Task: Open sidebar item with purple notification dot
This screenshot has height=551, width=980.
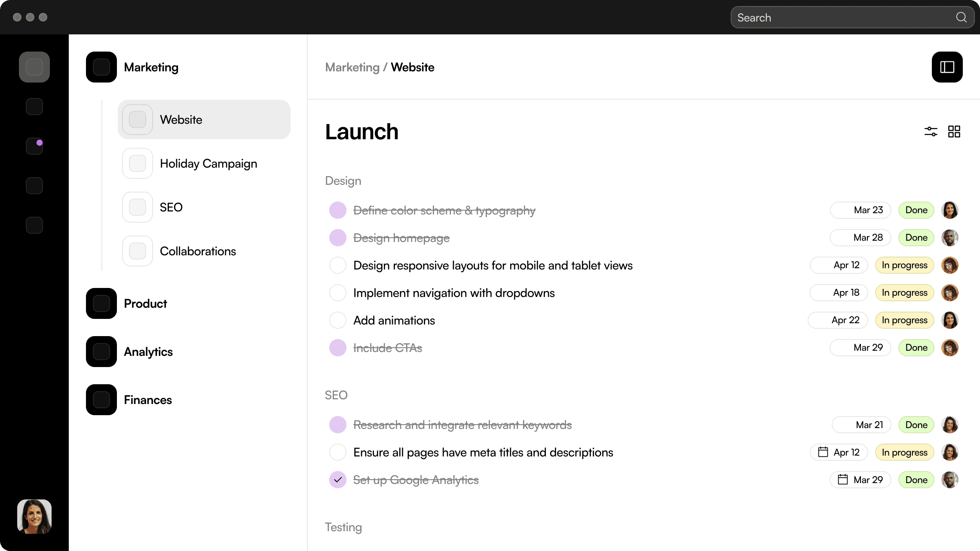Action: [34, 146]
